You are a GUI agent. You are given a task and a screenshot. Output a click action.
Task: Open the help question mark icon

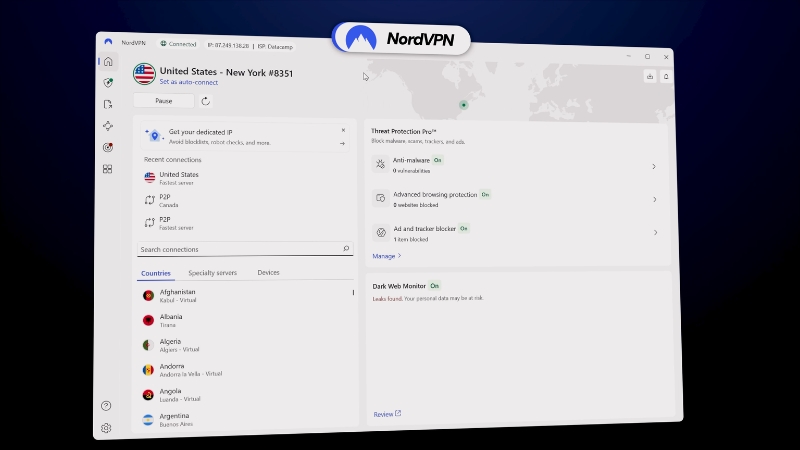tap(106, 406)
